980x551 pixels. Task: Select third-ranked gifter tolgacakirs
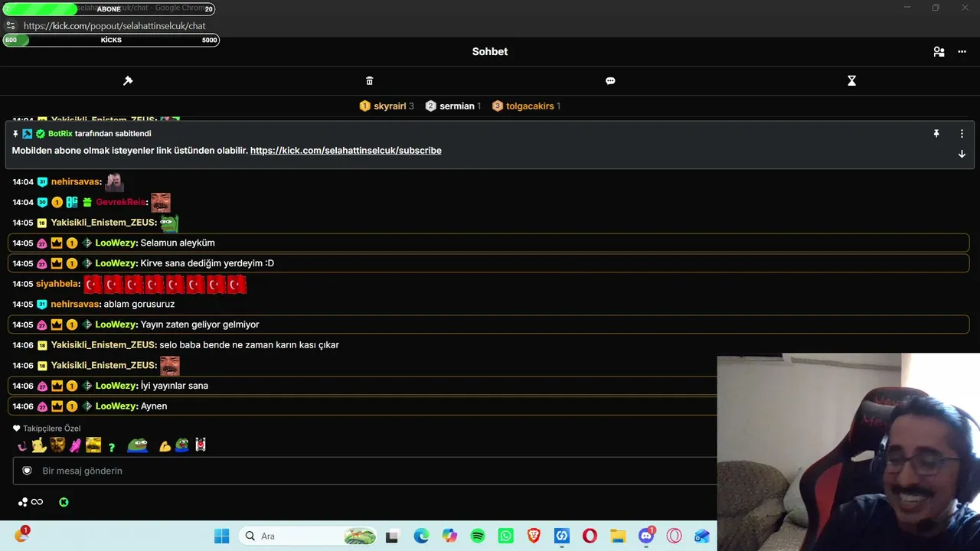tap(530, 106)
